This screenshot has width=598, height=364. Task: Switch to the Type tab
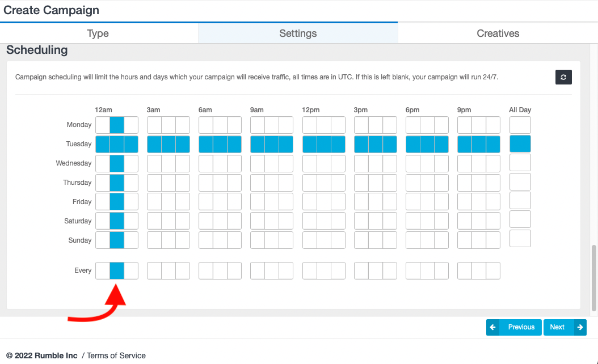(x=98, y=33)
